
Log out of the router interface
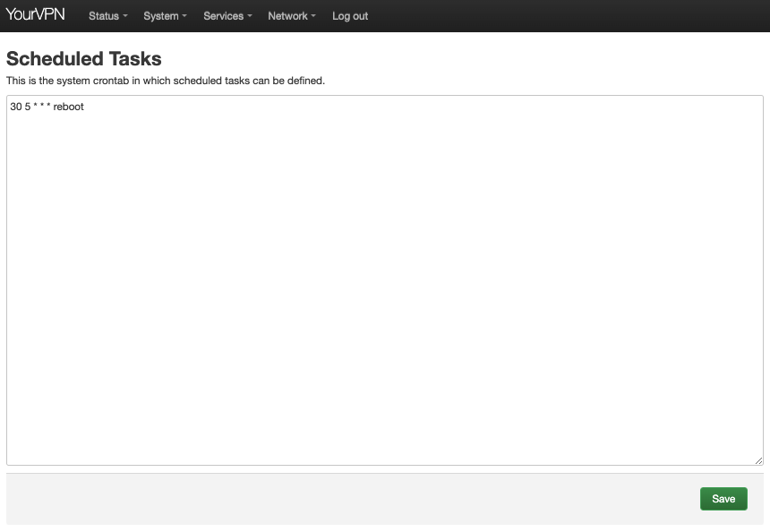[x=350, y=16]
